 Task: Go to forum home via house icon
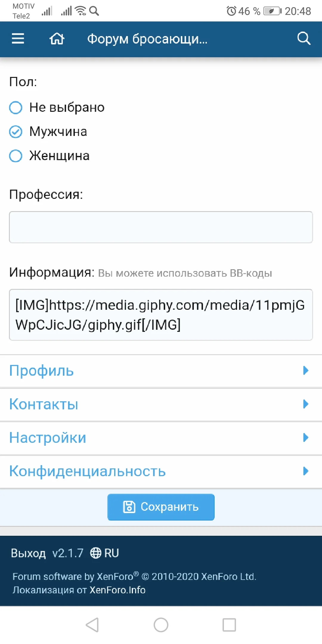[x=57, y=39]
